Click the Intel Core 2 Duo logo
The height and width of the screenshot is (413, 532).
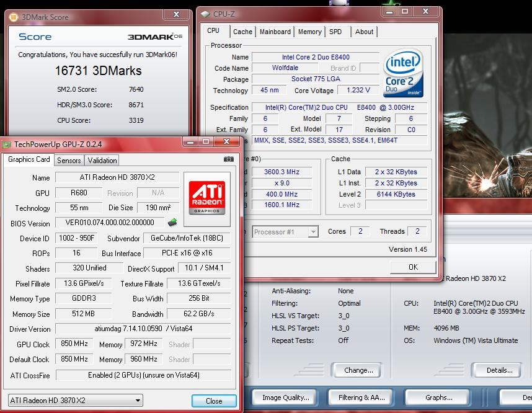pos(403,73)
